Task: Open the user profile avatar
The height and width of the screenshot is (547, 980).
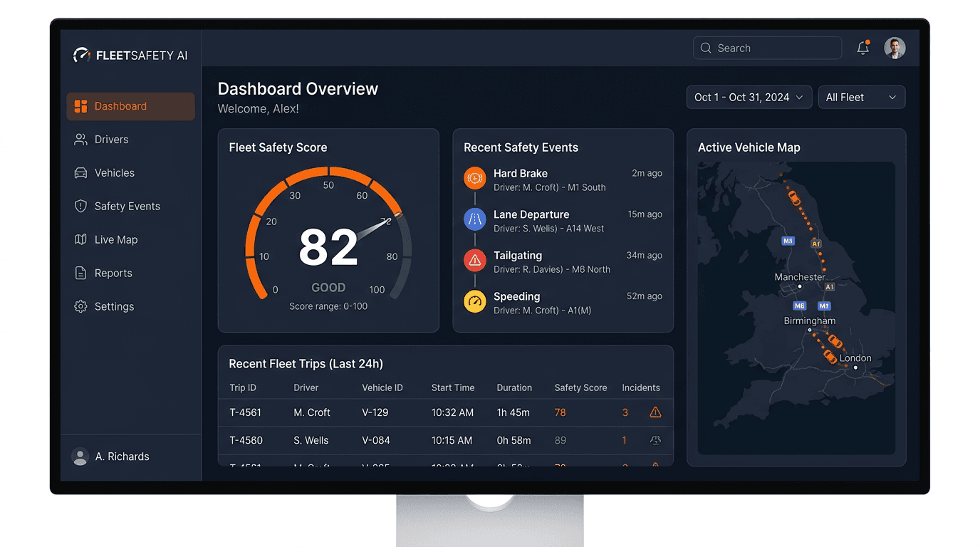Action: (x=895, y=48)
